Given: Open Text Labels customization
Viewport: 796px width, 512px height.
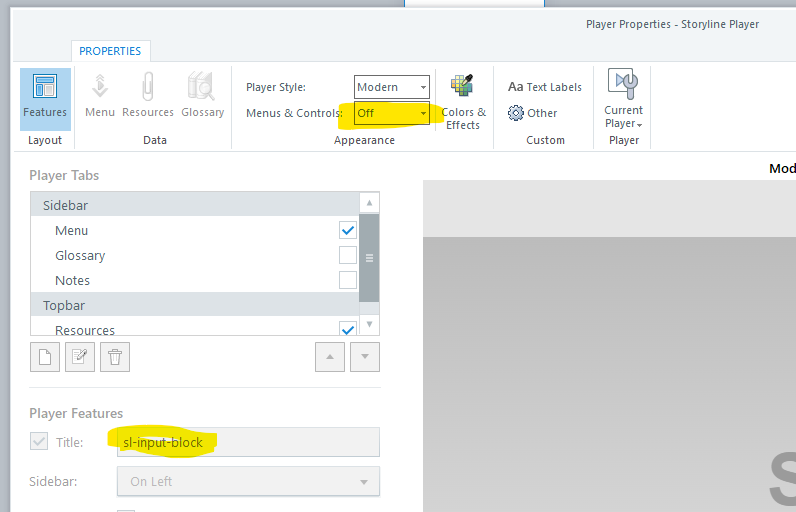Looking at the screenshot, I should pos(545,87).
